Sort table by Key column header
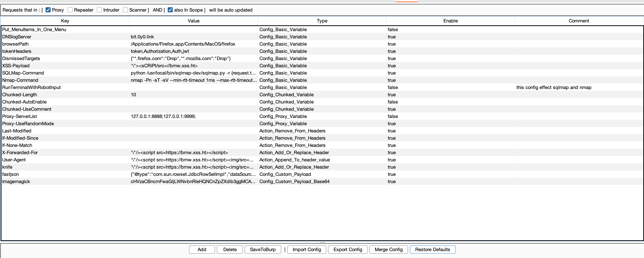Viewport: 644px width, 258px height. (65, 21)
